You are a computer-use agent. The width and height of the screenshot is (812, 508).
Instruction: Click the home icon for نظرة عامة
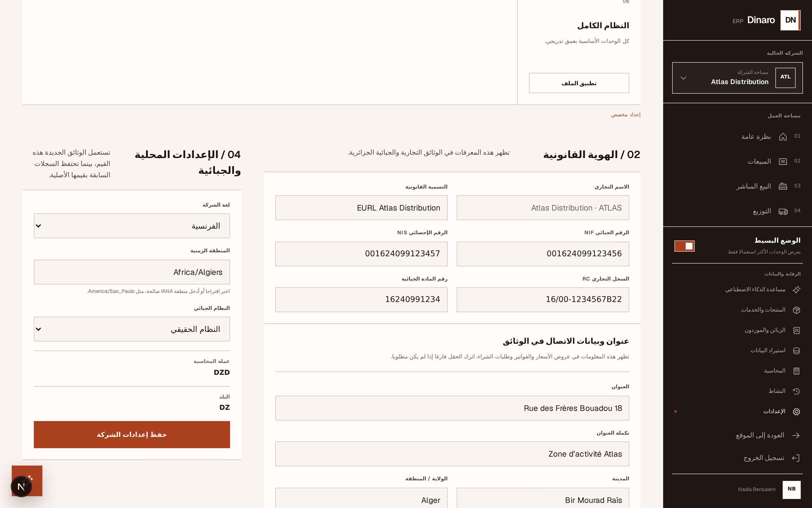[783, 137]
